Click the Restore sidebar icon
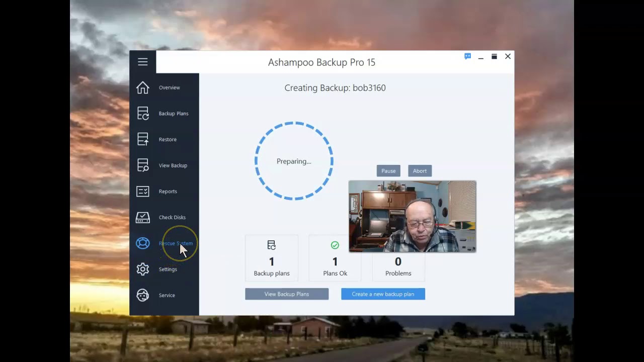The width and height of the screenshot is (644, 362). [x=143, y=139]
